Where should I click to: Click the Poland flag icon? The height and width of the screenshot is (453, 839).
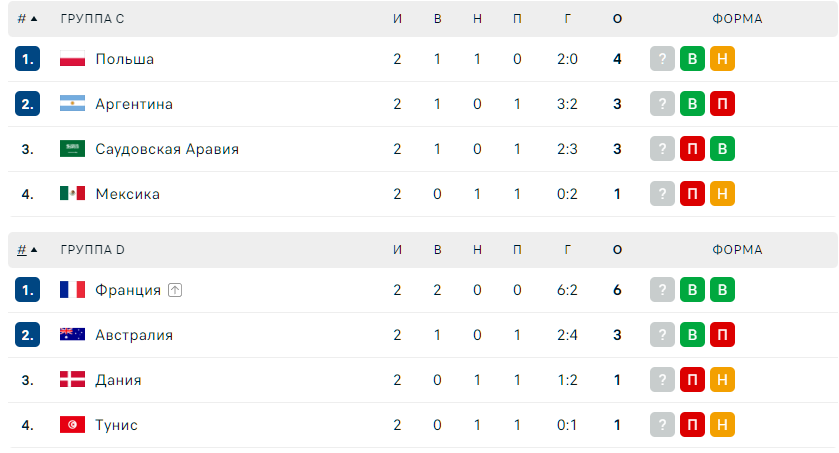click(x=72, y=59)
